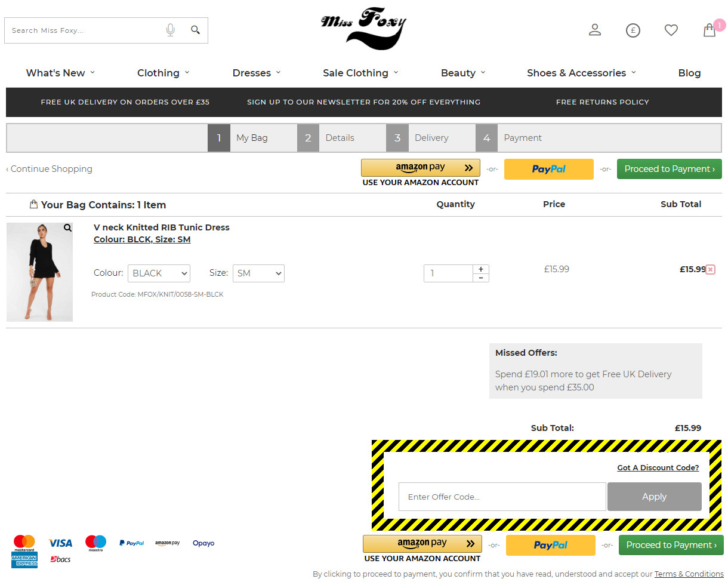The image size is (728, 585).
Task: Click the voice search microphone icon
Action: tap(171, 30)
